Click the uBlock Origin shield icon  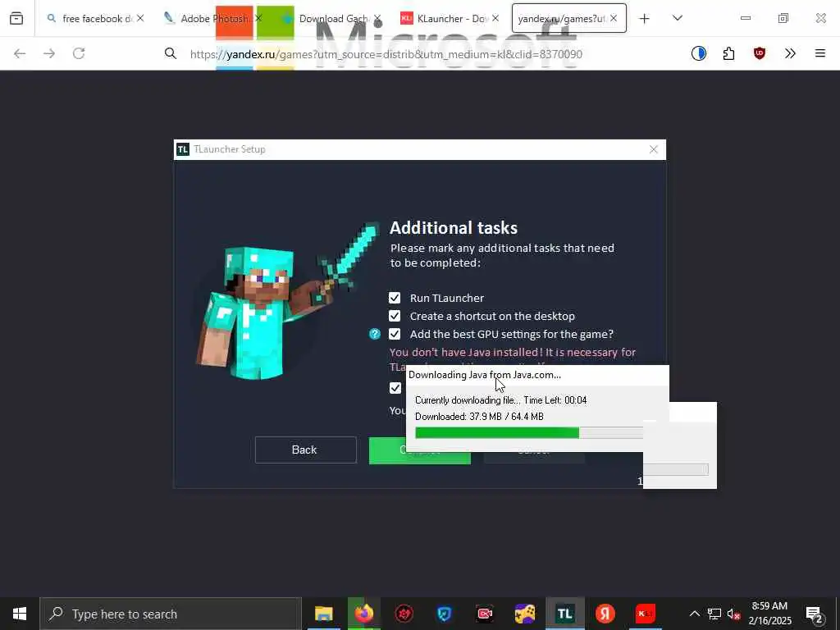click(759, 53)
